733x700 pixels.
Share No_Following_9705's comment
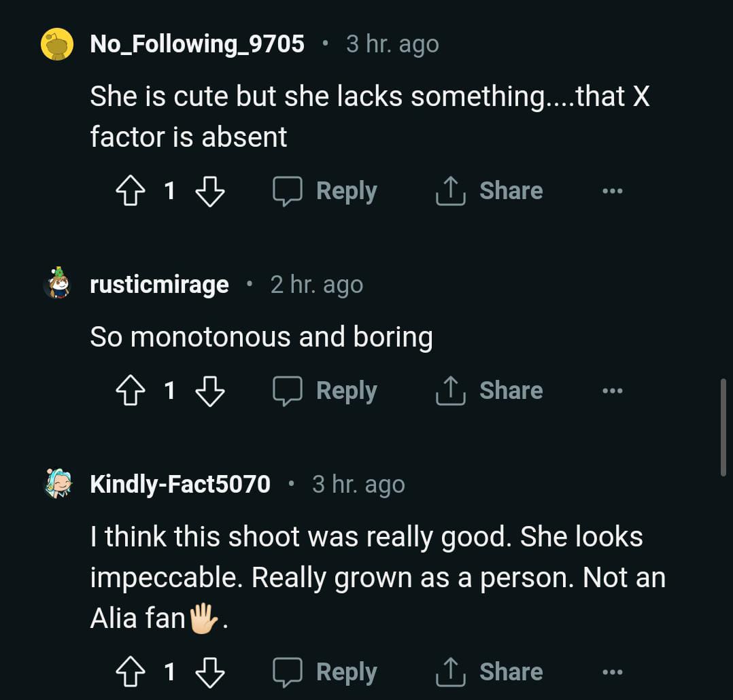click(x=490, y=192)
